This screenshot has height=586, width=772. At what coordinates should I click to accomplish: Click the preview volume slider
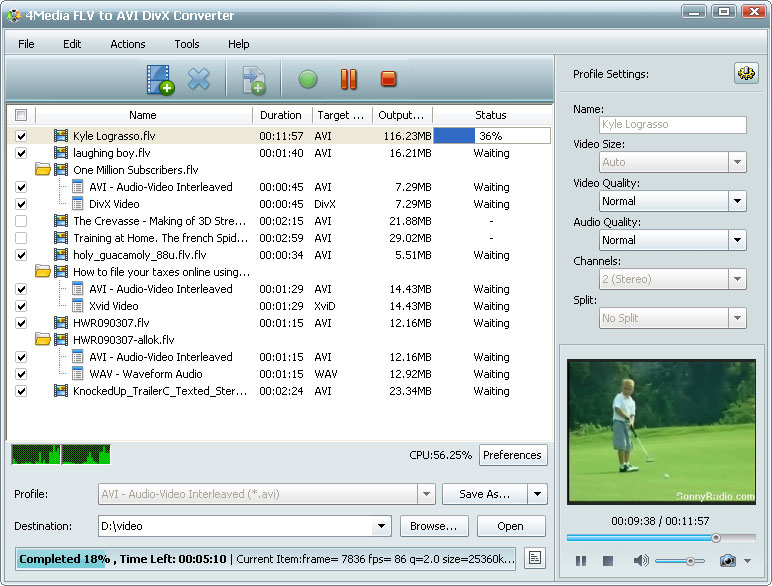(680, 560)
